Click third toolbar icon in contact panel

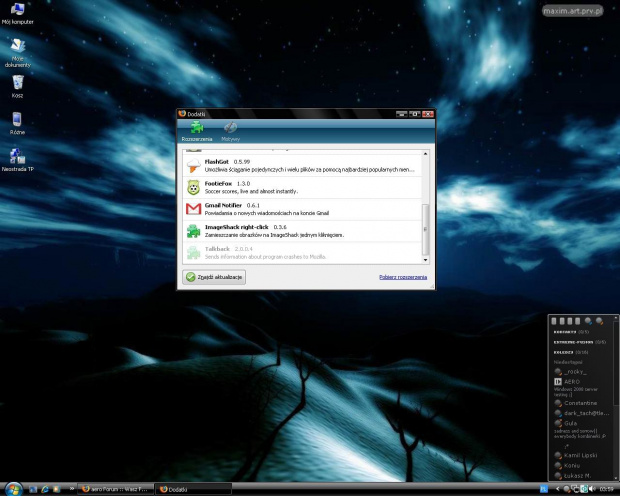click(570, 321)
